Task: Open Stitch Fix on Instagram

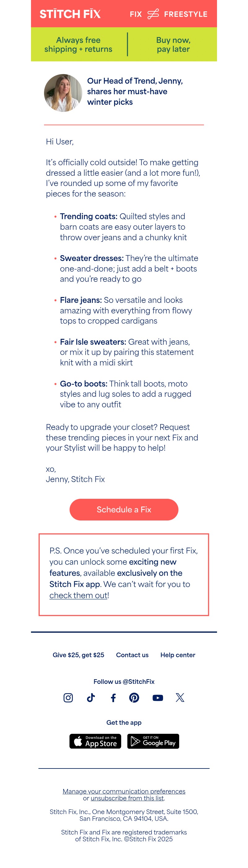Action: pyautogui.click(x=68, y=698)
